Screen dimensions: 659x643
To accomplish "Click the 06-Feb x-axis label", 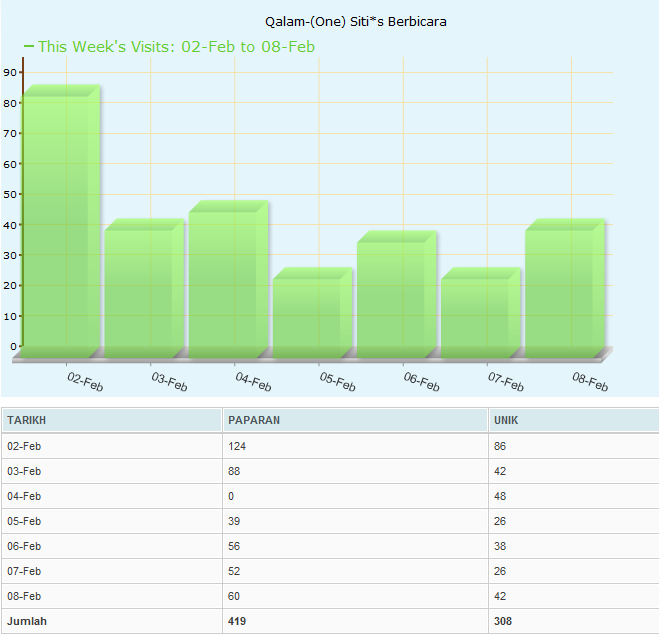I will click(422, 382).
